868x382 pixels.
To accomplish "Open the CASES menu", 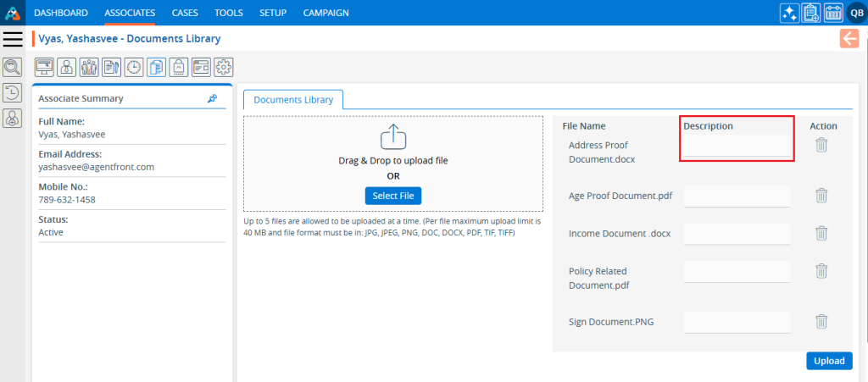I will 185,13.
